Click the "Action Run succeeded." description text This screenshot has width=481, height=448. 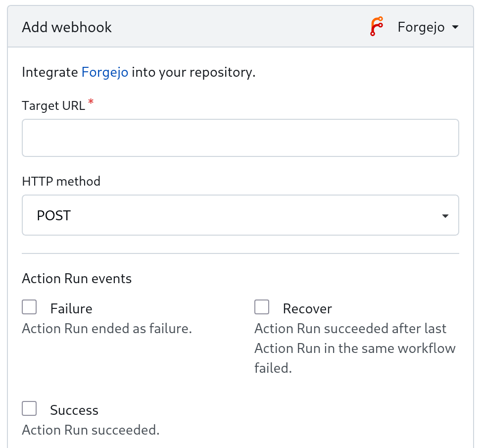point(91,430)
